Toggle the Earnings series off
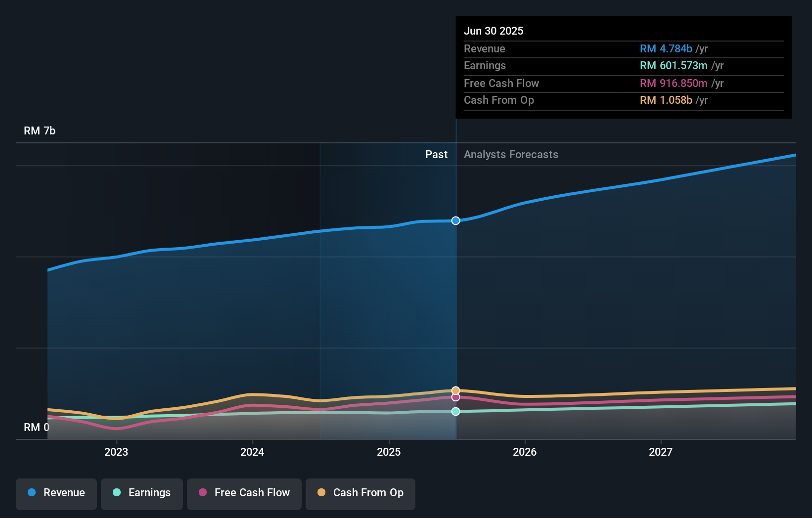 tap(142, 493)
